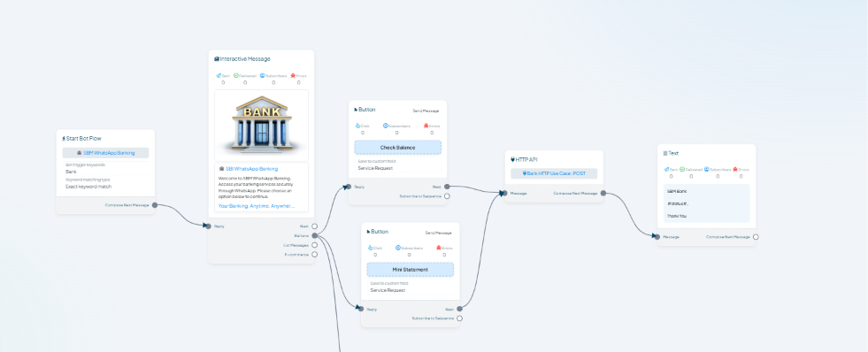Open the SBM WhatsApp Banking flow label
Screen dimensions: 868x352
(x=105, y=153)
